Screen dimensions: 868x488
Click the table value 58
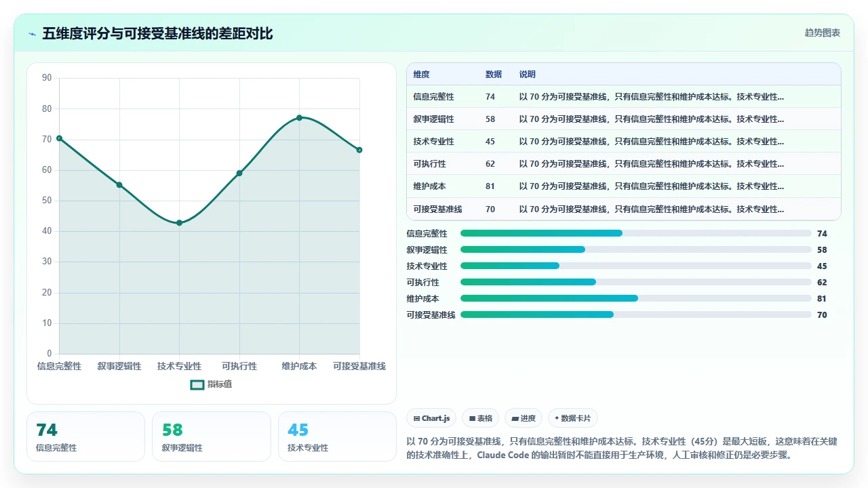click(490, 119)
